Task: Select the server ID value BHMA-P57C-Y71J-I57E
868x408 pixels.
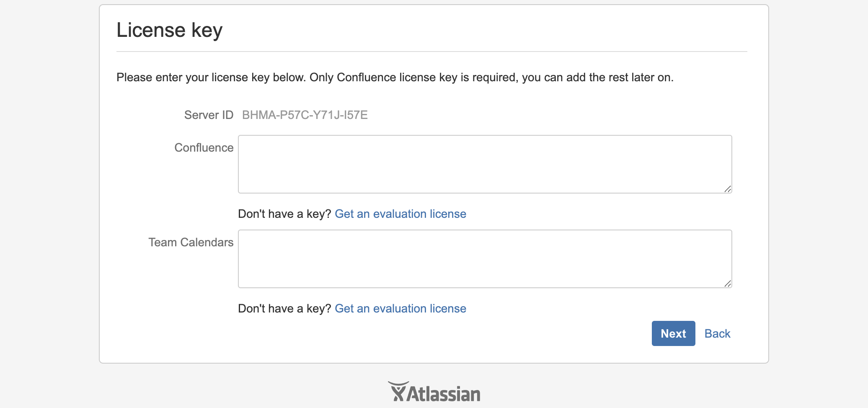Action: tap(305, 115)
